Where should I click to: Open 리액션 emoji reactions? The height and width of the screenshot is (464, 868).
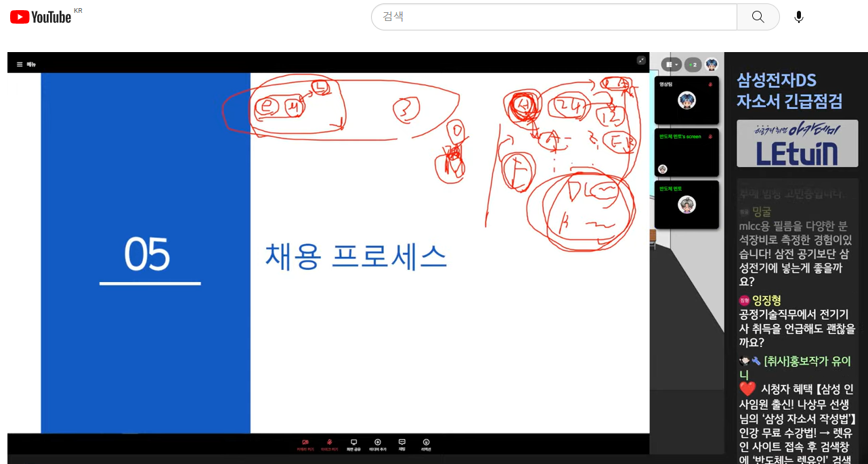click(426, 444)
